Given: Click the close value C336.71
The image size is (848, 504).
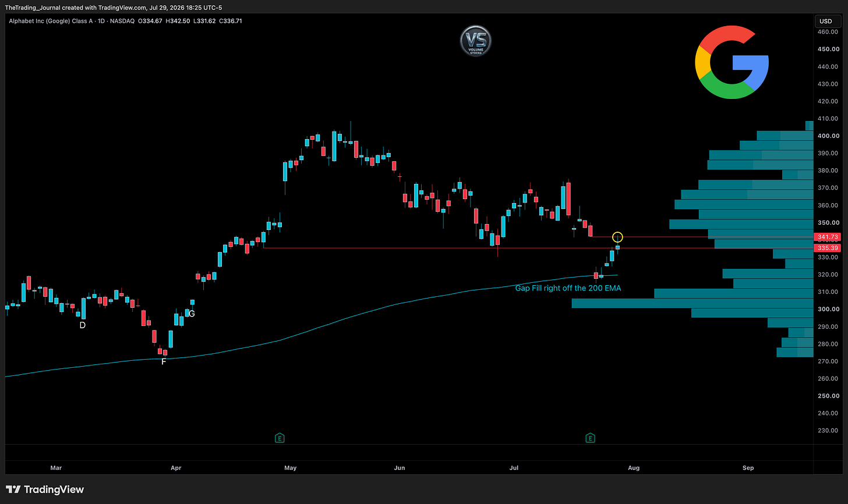Looking at the screenshot, I should [232, 21].
